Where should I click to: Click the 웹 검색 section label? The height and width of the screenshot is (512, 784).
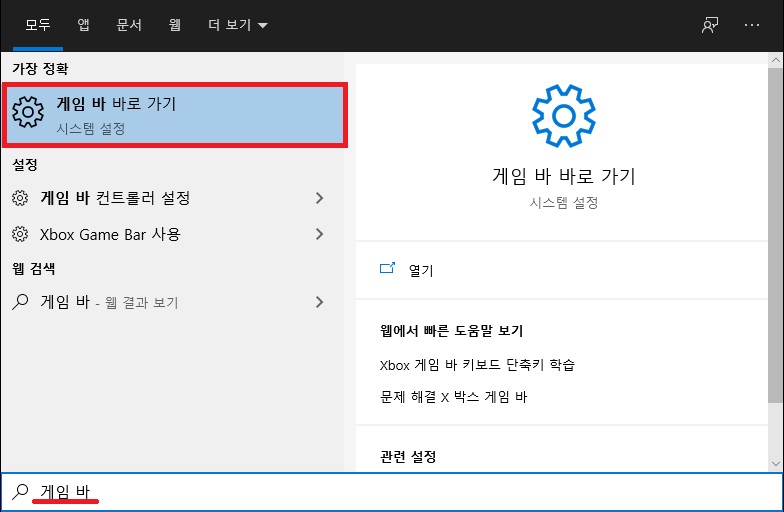(34, 268)
